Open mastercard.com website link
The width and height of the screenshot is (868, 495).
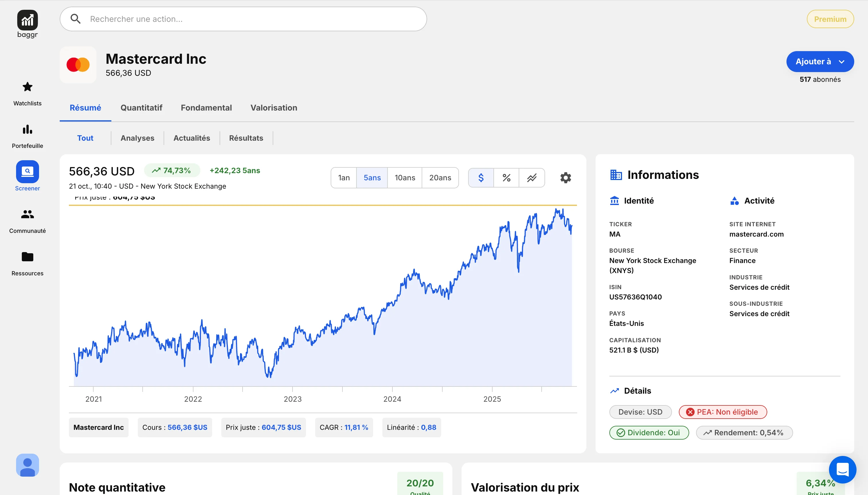tap(756, 234)
